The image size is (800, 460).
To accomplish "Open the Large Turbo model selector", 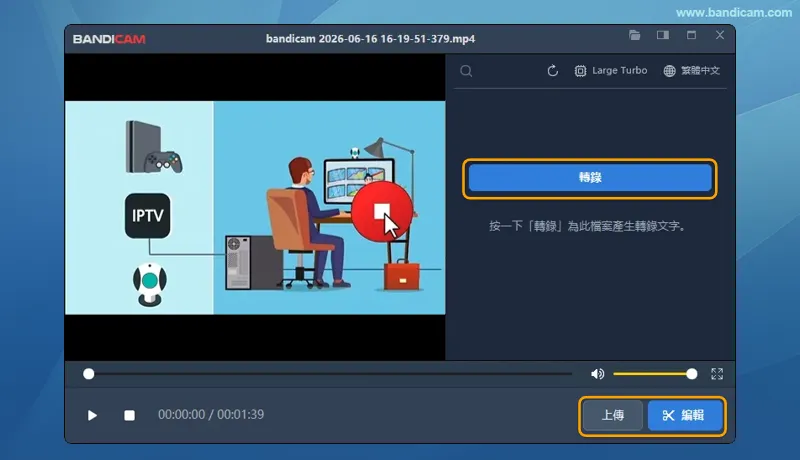I will click(x=611, y=71).
